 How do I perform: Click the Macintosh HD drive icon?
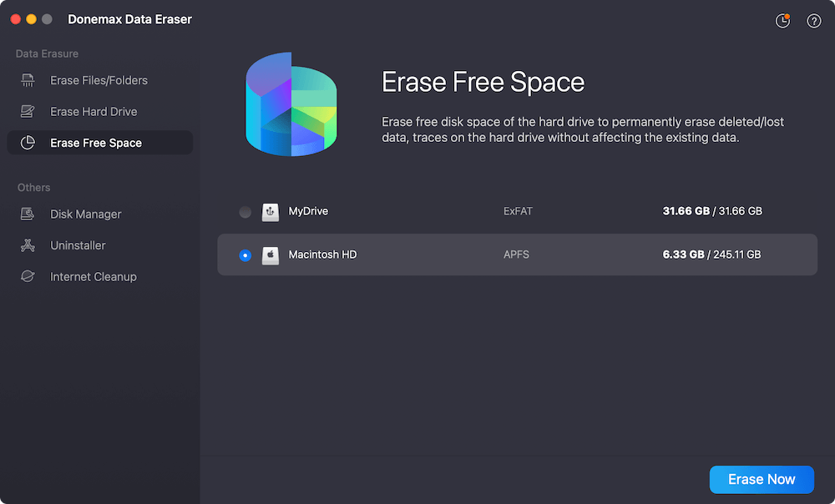point(270,255)
